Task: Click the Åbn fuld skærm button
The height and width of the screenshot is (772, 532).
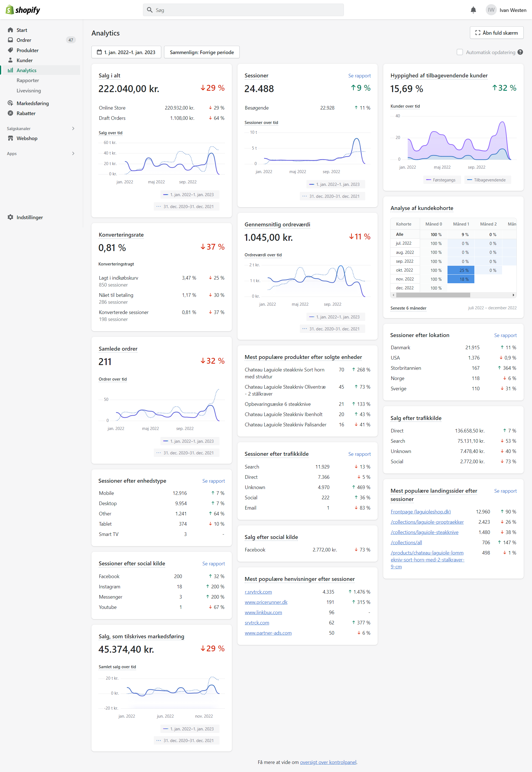Action: (x=496, y=33)
